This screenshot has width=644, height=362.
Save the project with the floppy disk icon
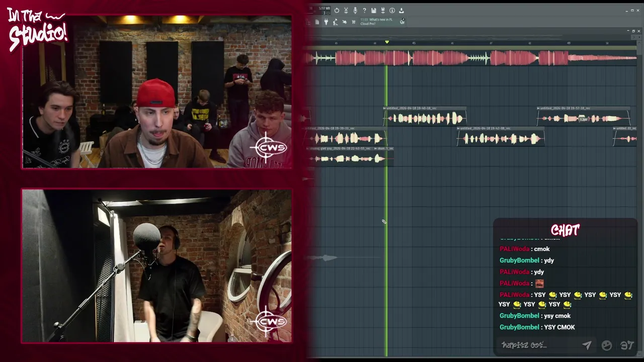tap(373, 10)
